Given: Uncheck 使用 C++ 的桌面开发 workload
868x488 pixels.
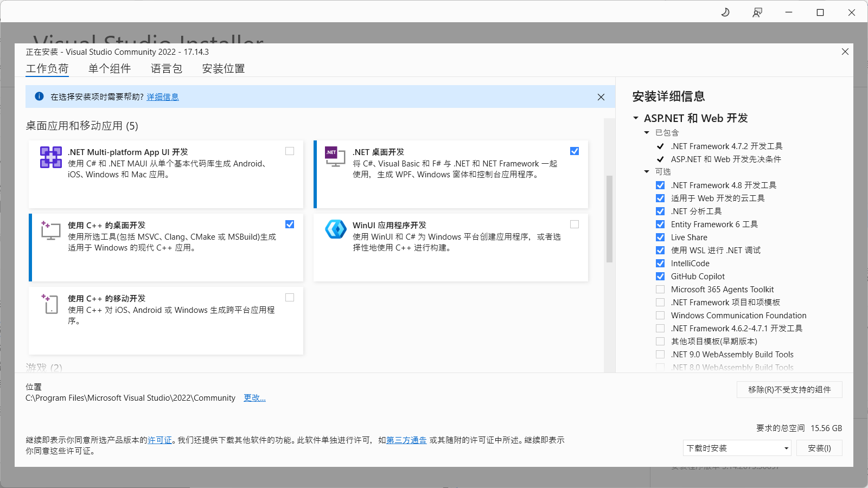Looking at the screenshot, I should [x=290, y=224].
